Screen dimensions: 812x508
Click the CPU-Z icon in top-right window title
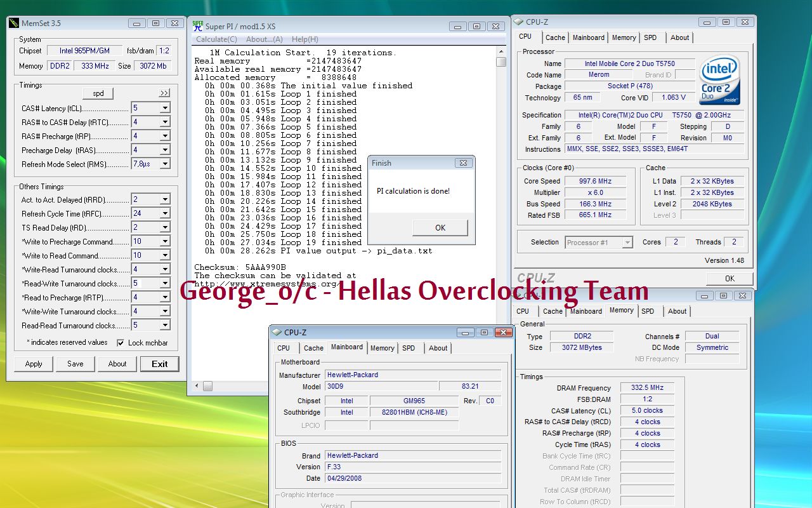519,22
